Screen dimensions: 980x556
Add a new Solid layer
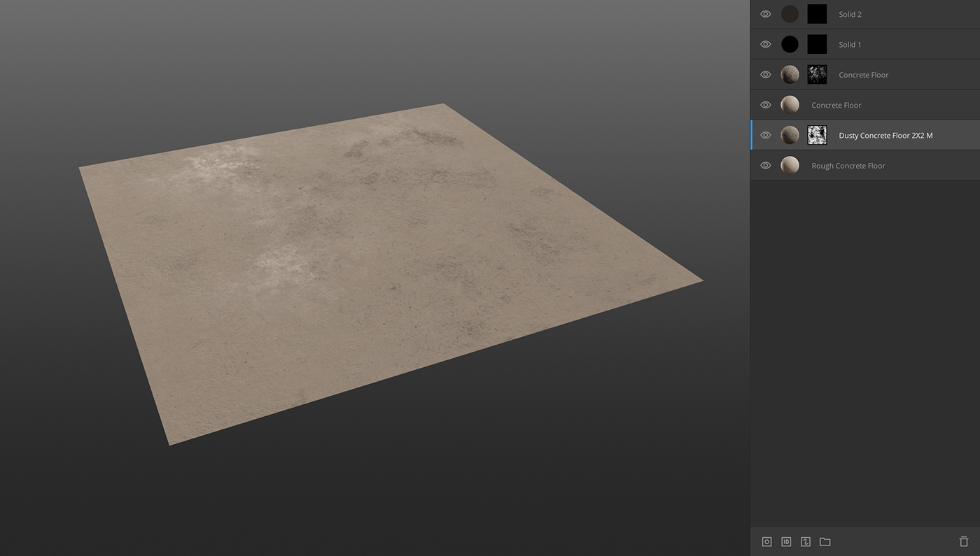[x=766, y=542]
